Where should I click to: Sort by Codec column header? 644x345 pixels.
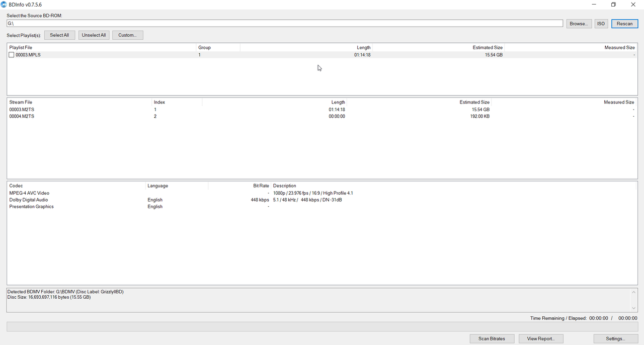click(x=76, y=186)
